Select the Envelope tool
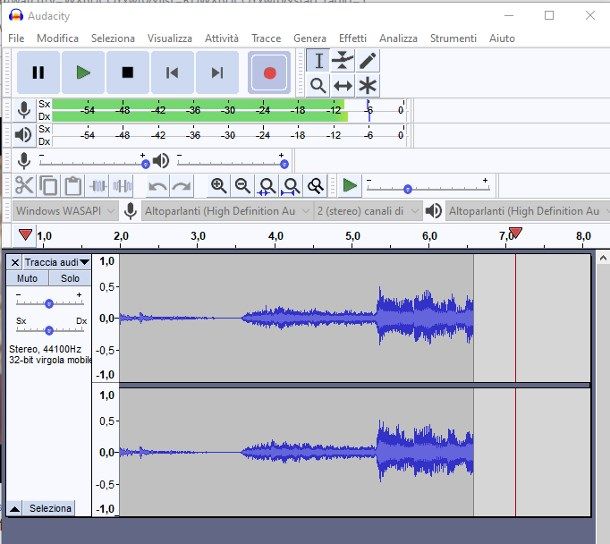This screenshot has height=544, width=610. (x=342, y=60)
